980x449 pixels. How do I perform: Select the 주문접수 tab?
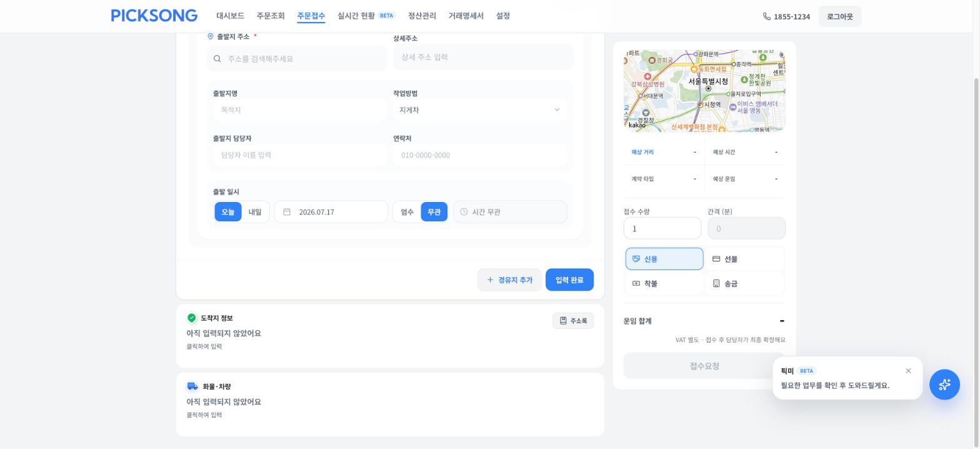311,16
